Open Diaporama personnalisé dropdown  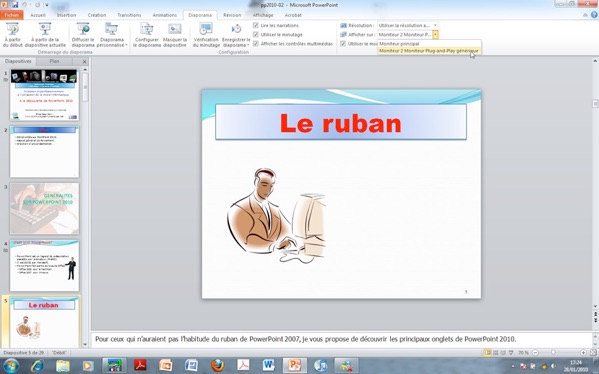[112, 35]
